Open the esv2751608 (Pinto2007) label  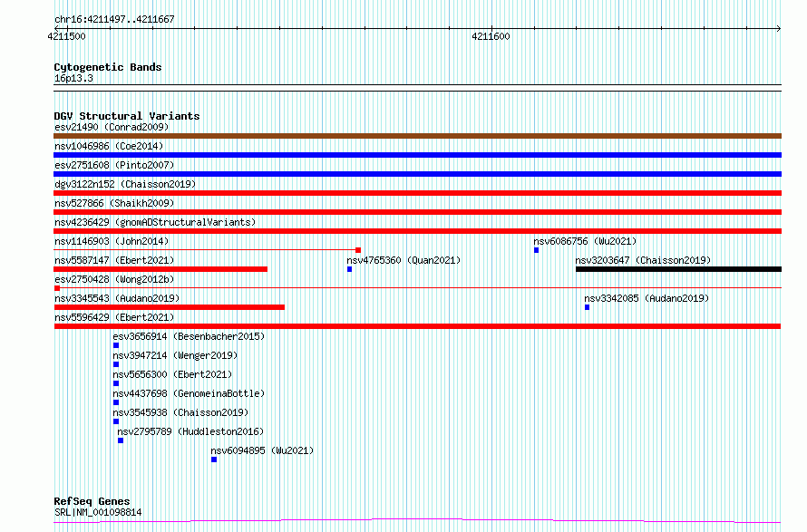pos(115,165)
